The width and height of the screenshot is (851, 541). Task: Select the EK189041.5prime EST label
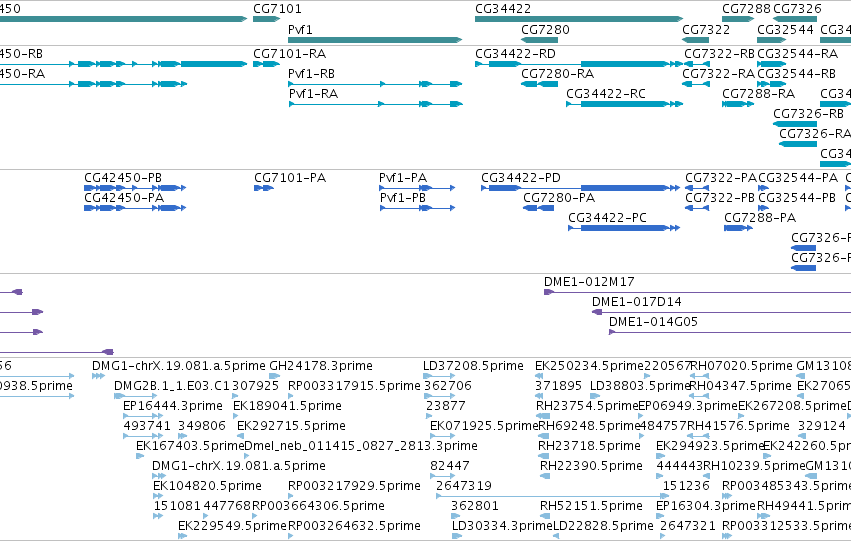tap(288, 406)
